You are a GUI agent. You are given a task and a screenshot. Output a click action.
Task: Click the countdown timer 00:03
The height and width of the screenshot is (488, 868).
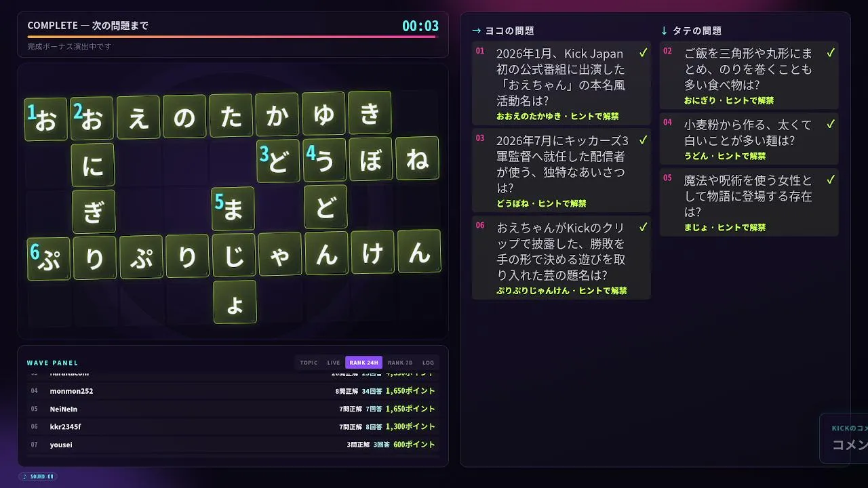tap(420, 26)
